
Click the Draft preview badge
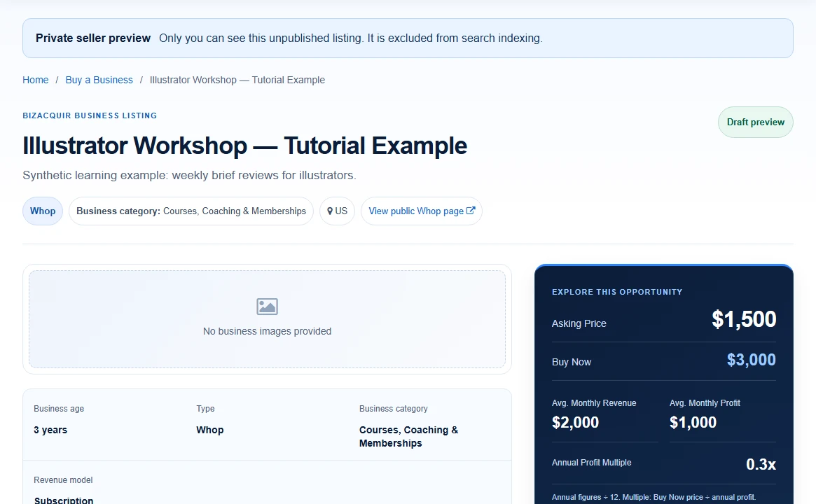point(756,122)
